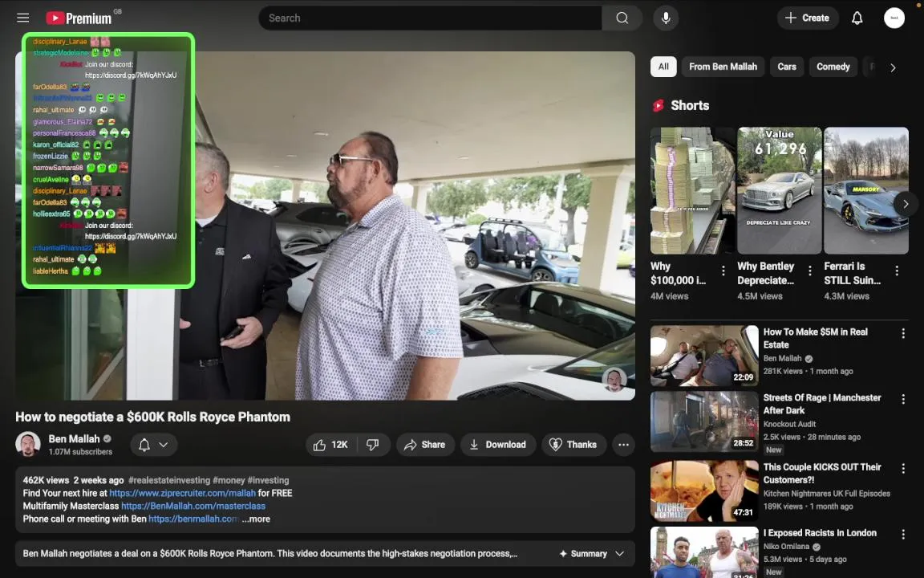Start voice search with microphone

665,18
